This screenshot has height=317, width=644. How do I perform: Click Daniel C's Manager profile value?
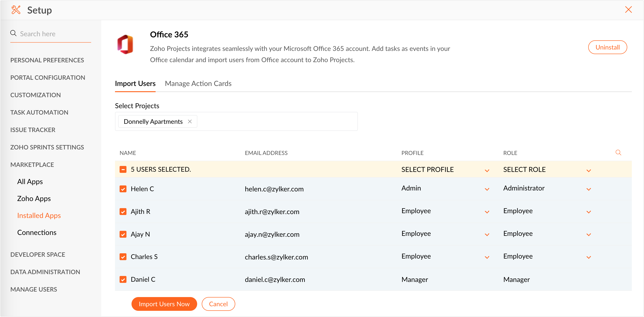415,280
